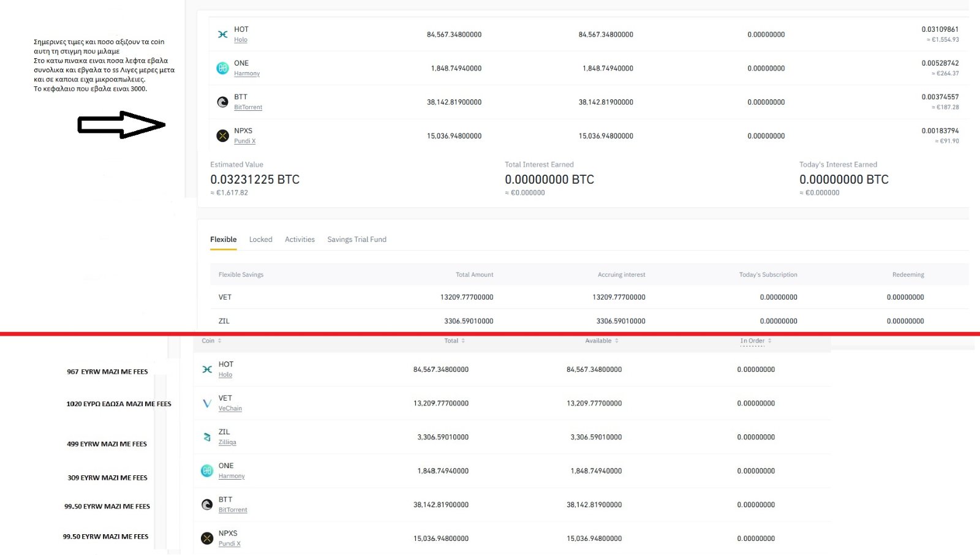Click the 3,306.59010000 ZIL available balance

pyautogui.click(x=596, y=437)
